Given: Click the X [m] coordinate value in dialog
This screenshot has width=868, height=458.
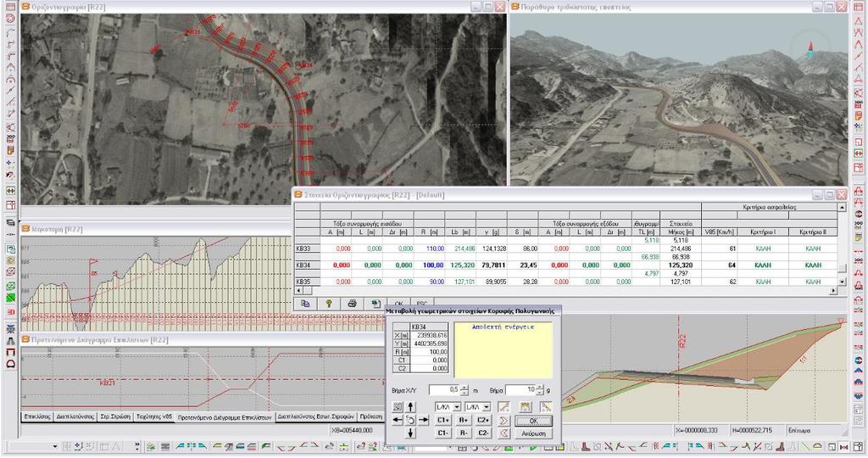Looking at the screenshot, I should 429,335.
